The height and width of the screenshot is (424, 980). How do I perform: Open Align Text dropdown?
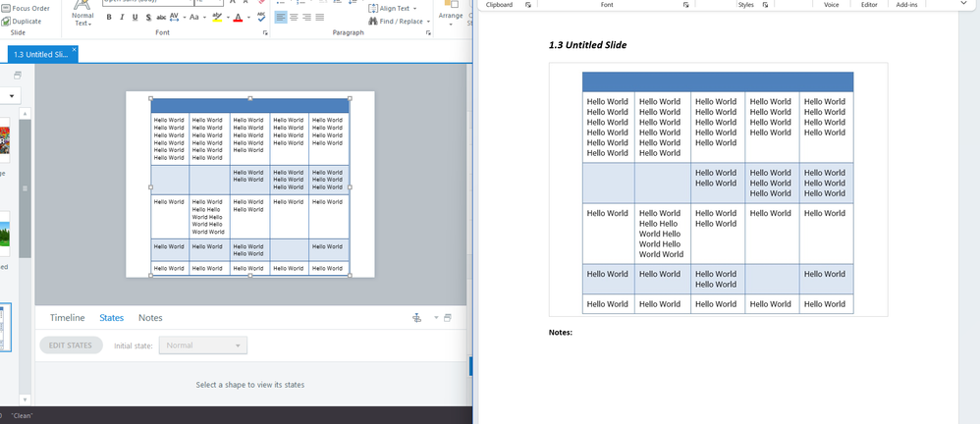click(393, 8)
